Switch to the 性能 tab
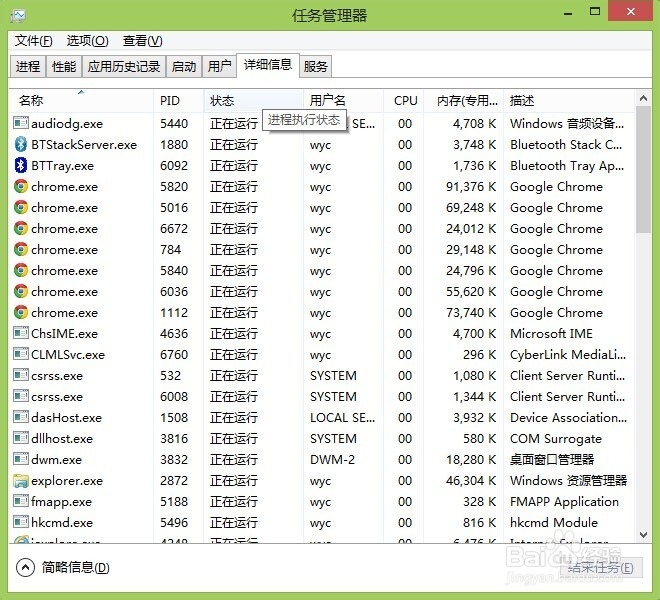Image resolution: width=660 pixels, height=600 pixels. (64, 67)
